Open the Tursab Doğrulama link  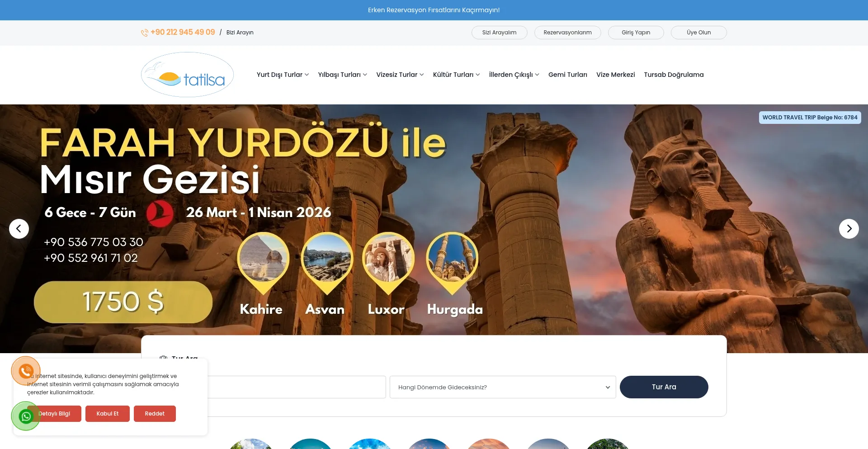674,75
